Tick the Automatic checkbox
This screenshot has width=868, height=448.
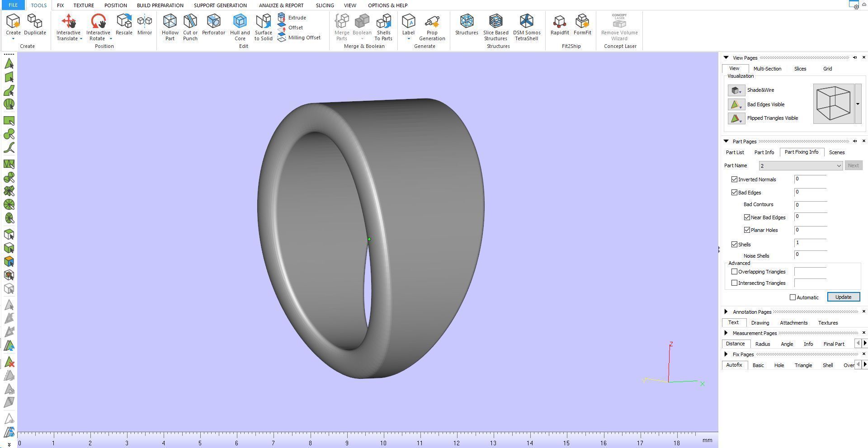pyautogui.click(x=793, y=297)
